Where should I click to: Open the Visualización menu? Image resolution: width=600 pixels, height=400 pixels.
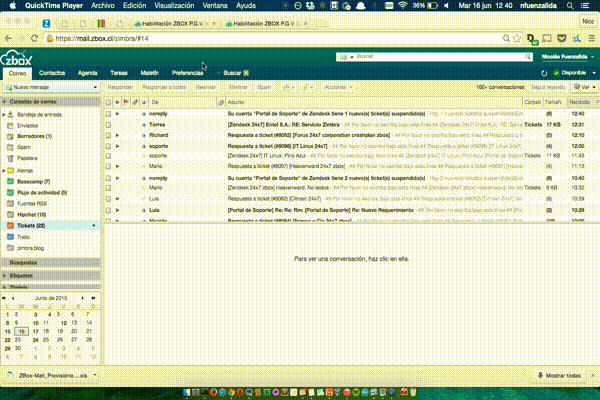pyautogui.click(x=174, y=5)
